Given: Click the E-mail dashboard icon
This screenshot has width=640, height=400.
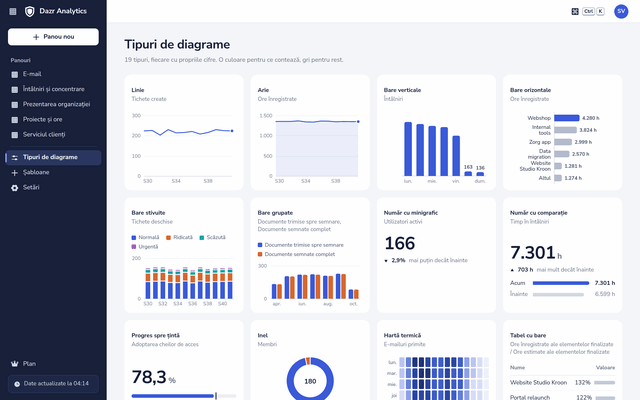Looking at the screenshot, I should [x=15, y=74].
